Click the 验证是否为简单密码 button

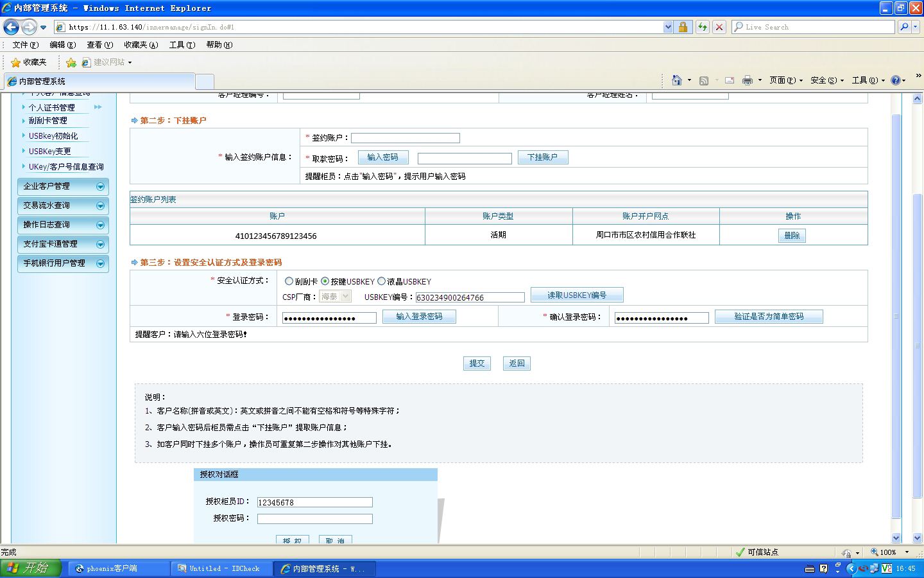pos(769,317)
